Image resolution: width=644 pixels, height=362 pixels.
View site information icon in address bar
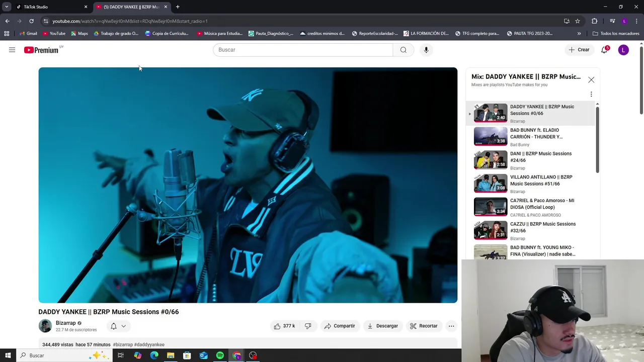point(46,21)
